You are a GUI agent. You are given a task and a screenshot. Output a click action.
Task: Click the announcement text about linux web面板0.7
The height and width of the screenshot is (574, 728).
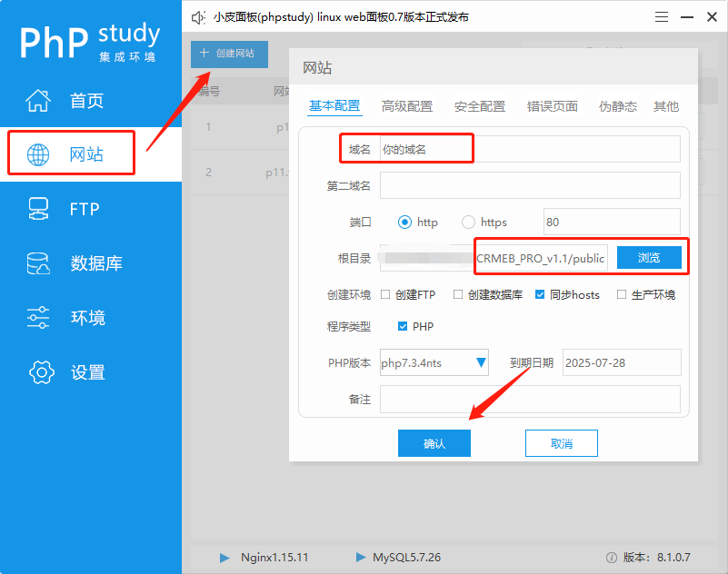pos(341,17)
